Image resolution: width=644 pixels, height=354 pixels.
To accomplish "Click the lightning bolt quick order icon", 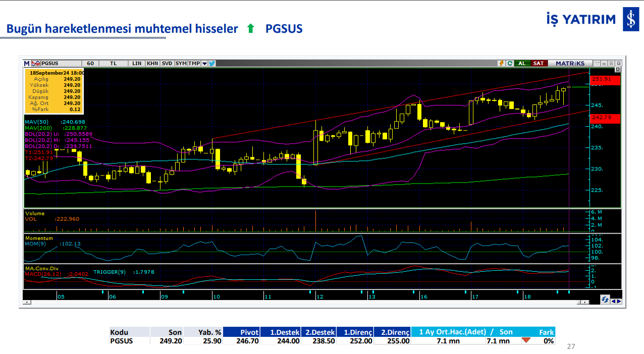I will (501, 64).
